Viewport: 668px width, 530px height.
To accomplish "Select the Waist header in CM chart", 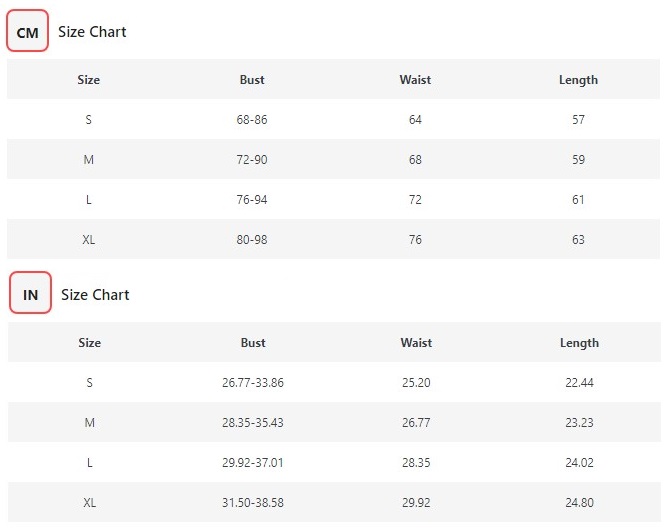I will (x=415, y=80).
